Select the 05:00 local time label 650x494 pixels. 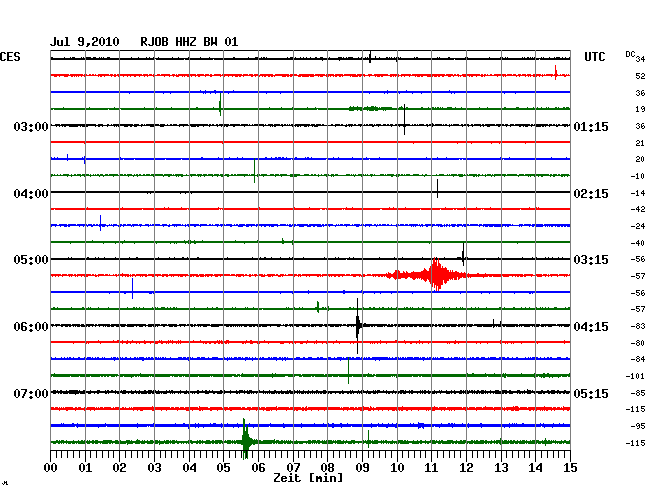[x=31, y=260]
